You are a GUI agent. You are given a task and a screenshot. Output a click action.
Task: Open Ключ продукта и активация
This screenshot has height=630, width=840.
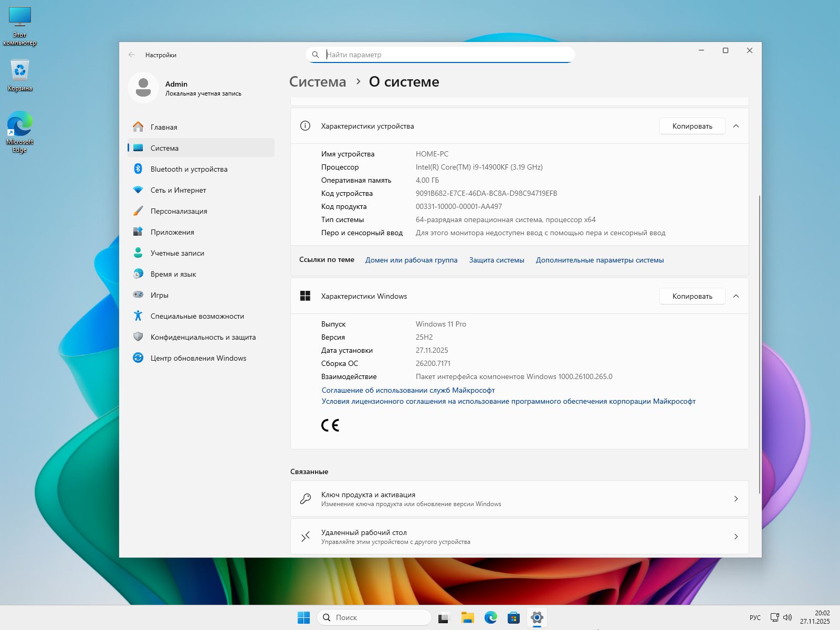(519, 499)
